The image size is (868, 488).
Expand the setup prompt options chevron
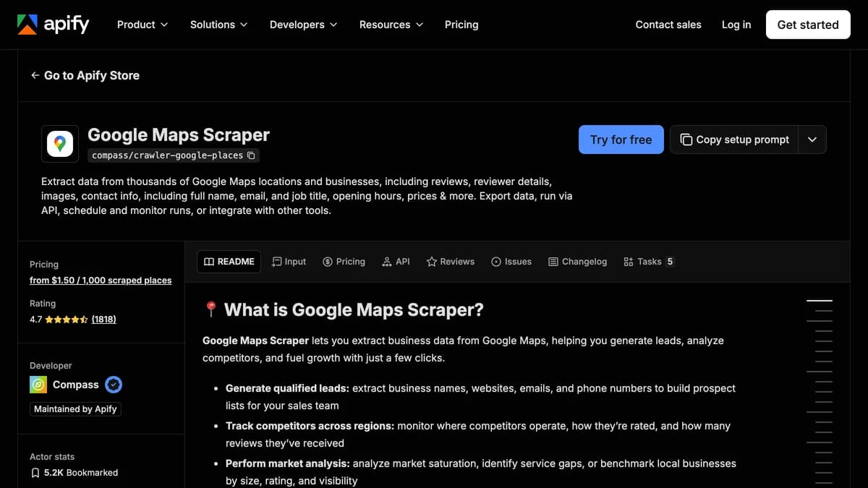(x=812, y=140)
